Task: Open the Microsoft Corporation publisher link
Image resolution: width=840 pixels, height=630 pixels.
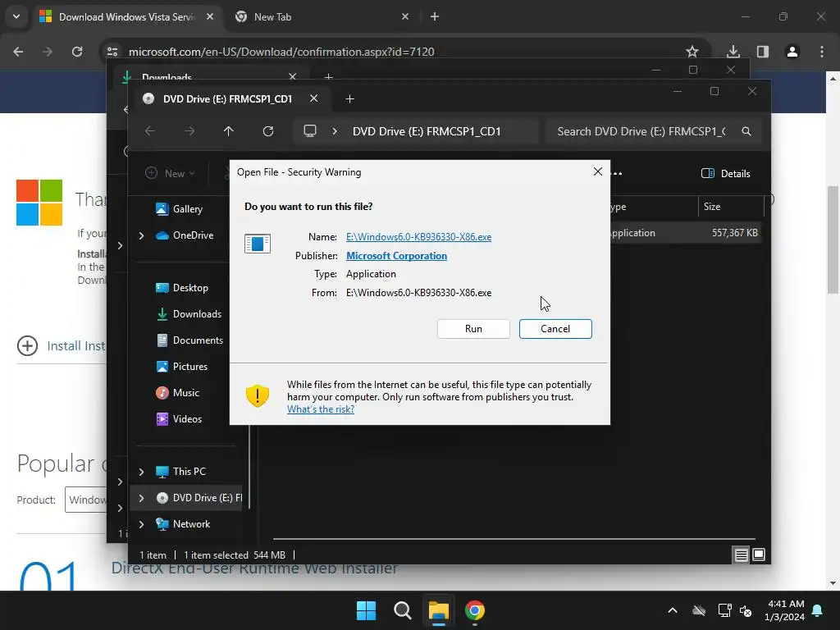Action: 396,256
